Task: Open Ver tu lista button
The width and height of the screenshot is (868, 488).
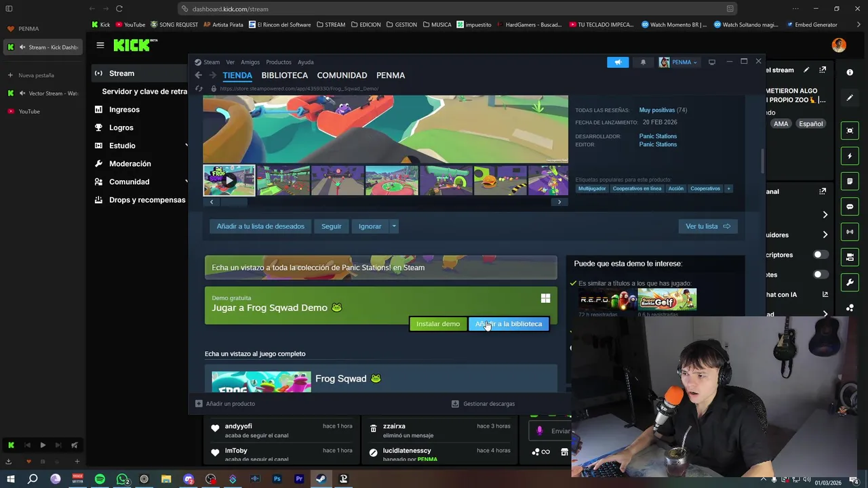Action: (x=707, y=226)
